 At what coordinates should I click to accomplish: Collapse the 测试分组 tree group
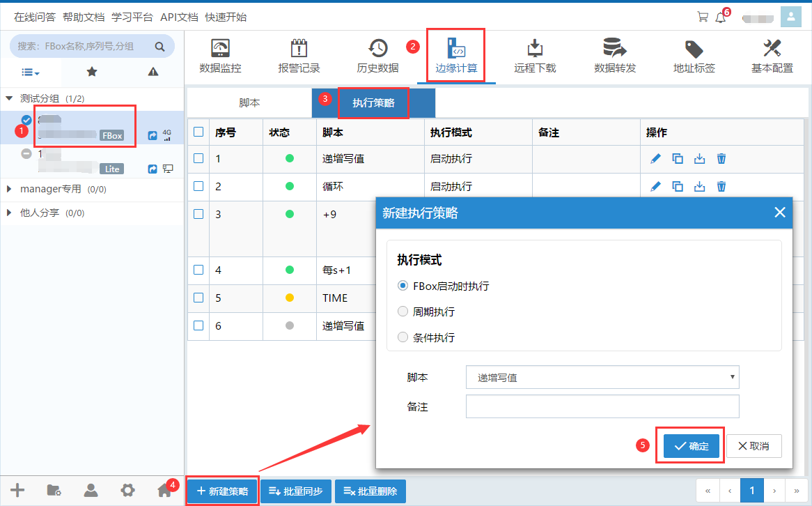(x=10, y=99)
